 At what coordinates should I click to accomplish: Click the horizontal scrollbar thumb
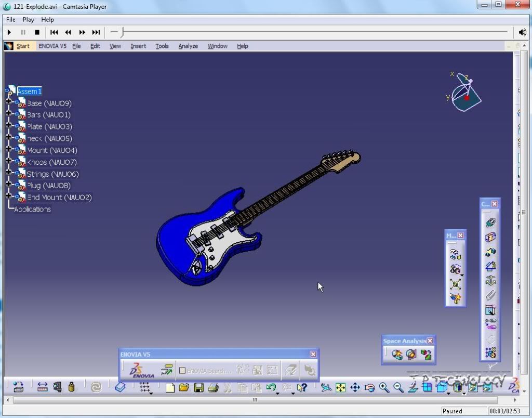255,400
